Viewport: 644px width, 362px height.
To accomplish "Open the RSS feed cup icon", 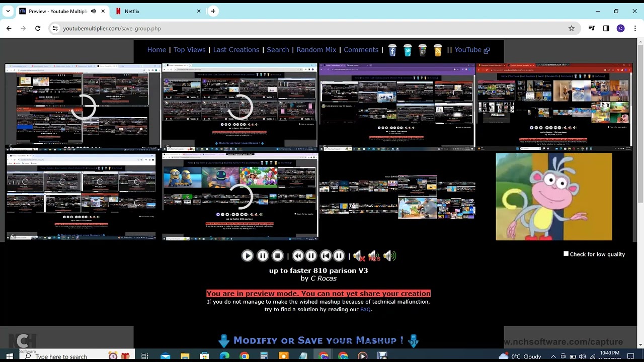I will [x=438, y=50].
